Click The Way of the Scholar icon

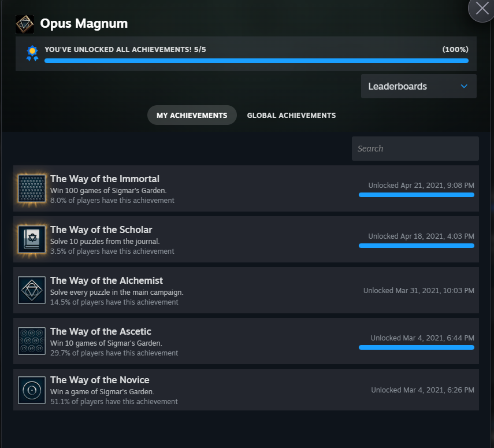click(32, 239)
